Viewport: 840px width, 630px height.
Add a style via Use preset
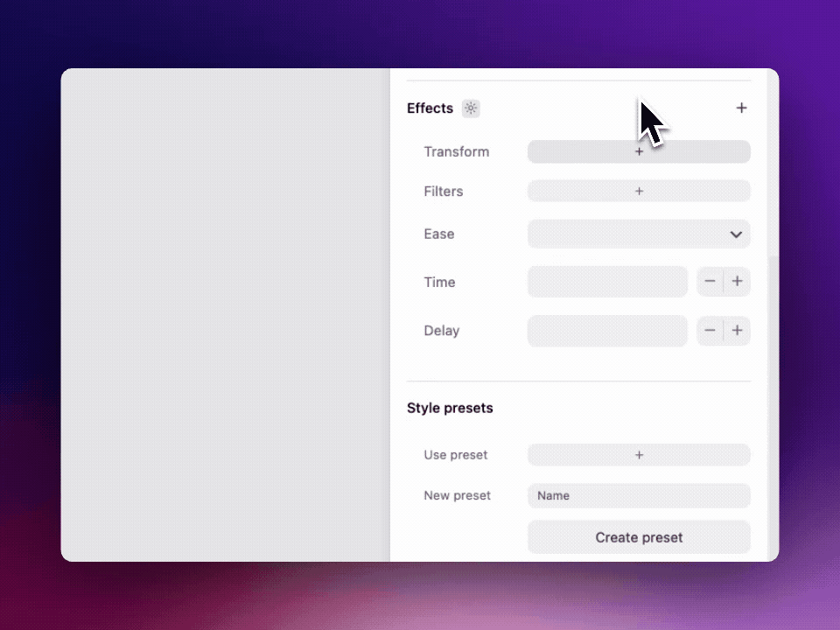[x=639, y=455]
